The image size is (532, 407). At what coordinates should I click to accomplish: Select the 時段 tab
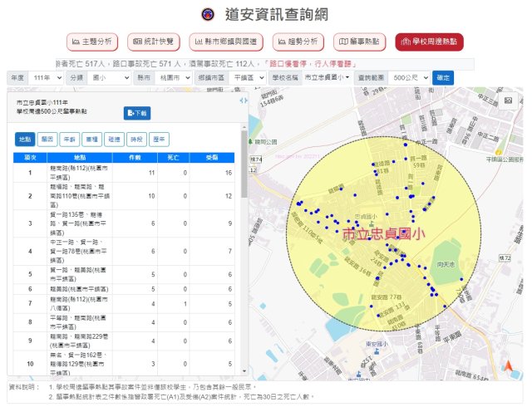(x=136, y=140)
